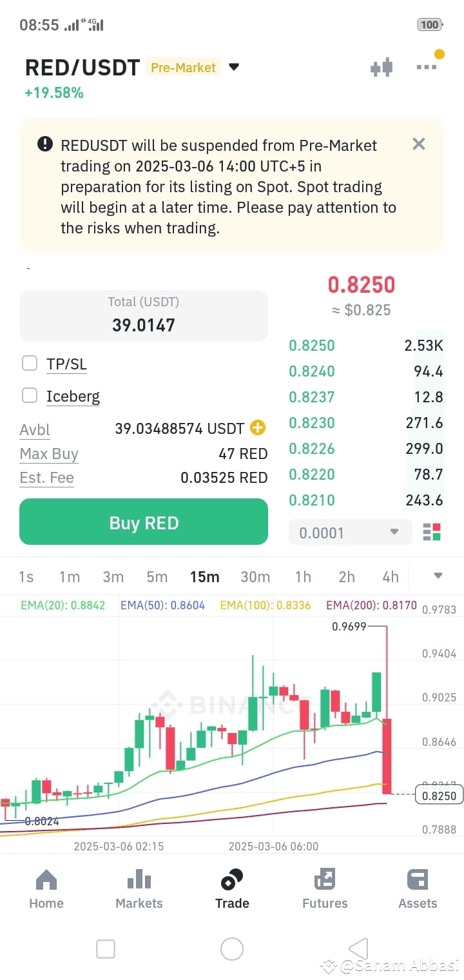Switch order book layout icon
This screenshot has width=464, height=980.
pos(432,532)
